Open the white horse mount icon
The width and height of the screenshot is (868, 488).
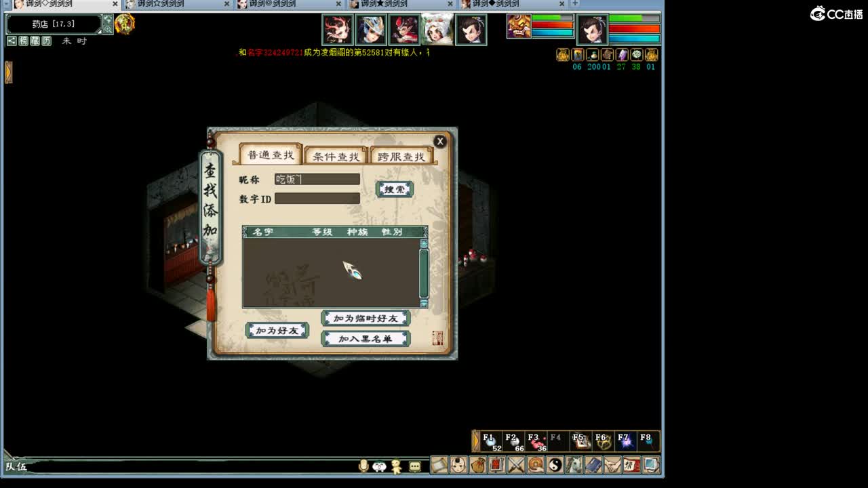click(574, 466)
